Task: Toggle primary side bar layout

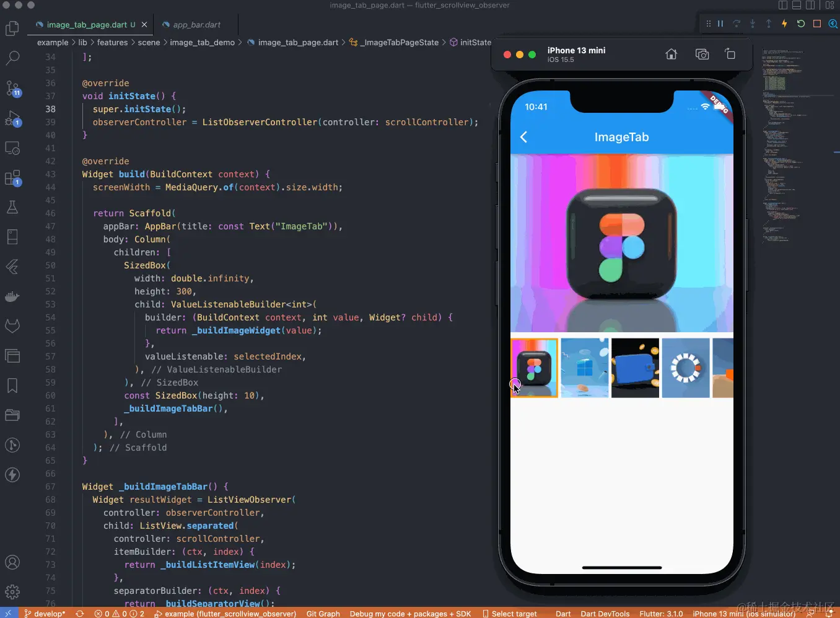Action: 783,5
